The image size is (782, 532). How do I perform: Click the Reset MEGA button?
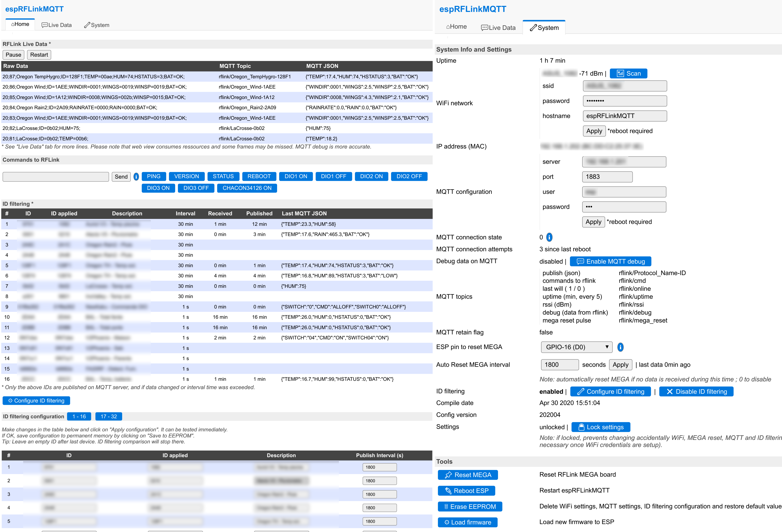pyautogui.click(x=468, y=475)
